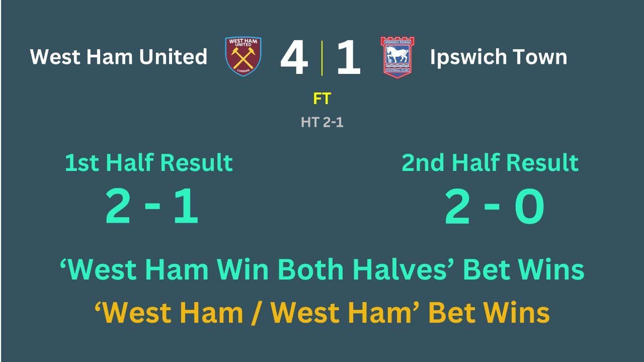Click the Ipswich Town crest icon

397,57
